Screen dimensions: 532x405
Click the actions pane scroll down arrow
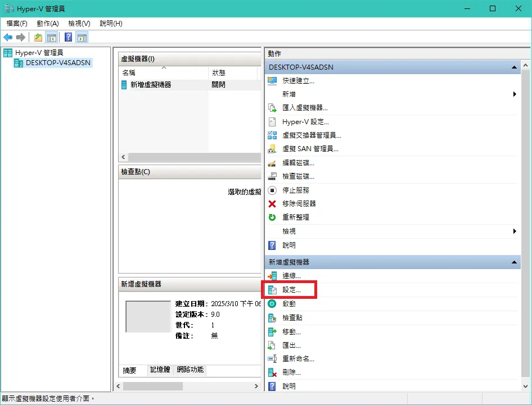click(x=526, y=386)
